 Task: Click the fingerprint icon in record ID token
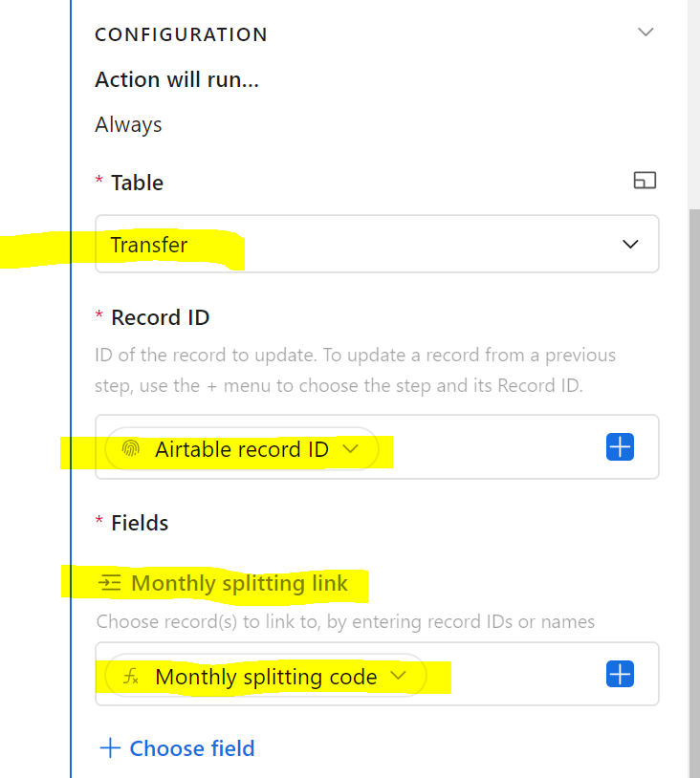click(131, 448)
